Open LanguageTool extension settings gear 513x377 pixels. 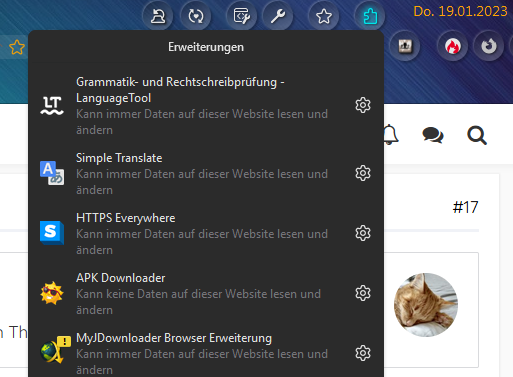click(x=363, y=105)
